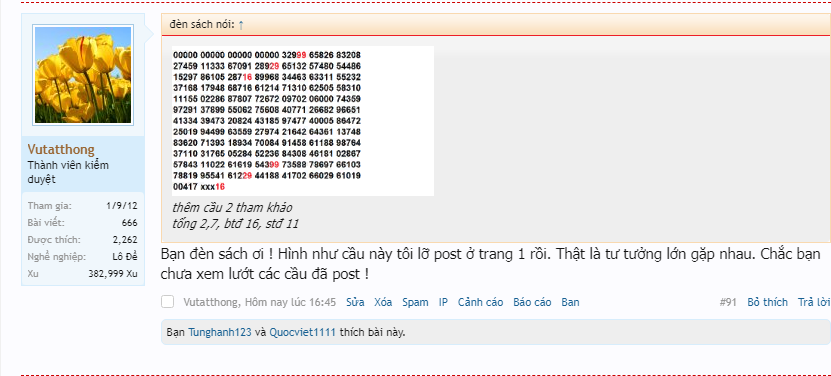The image size is (831, 376).
Task: Open Quocviet1111 profile from likes
Action: click(x=303, y=333)
